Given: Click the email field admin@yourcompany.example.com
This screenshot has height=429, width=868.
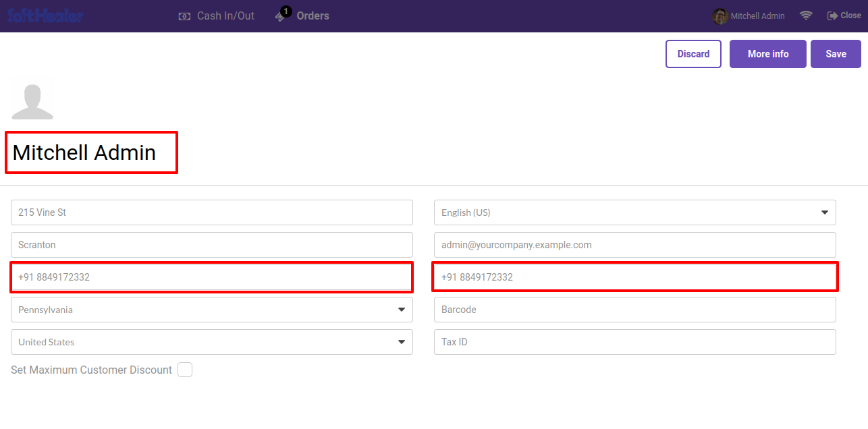Looking at the screenshot, I should pyautogui.click(x=635, y=245).
